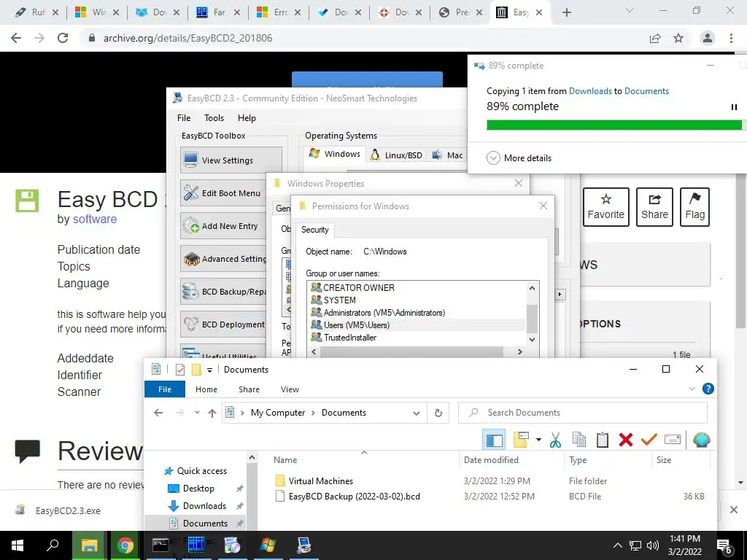Viewport: 747px width, 560px height.
Task: Click refresh button in the Documents address bar
Action: (x=438, y=413)
